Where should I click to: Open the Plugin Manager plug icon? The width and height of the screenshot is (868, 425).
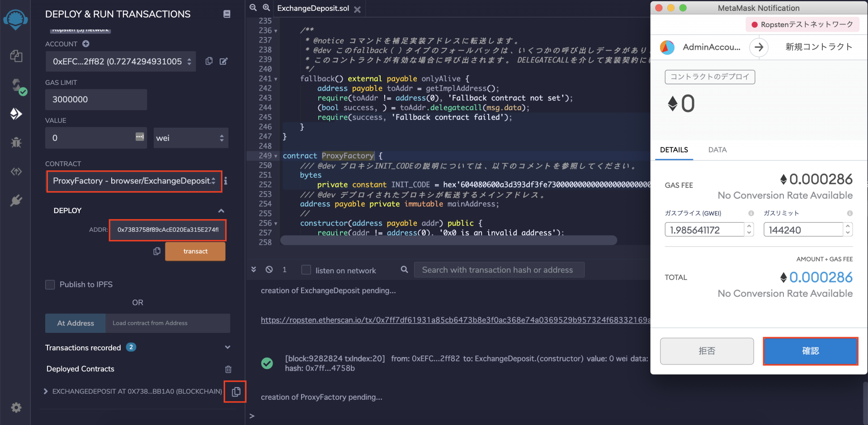16,200
